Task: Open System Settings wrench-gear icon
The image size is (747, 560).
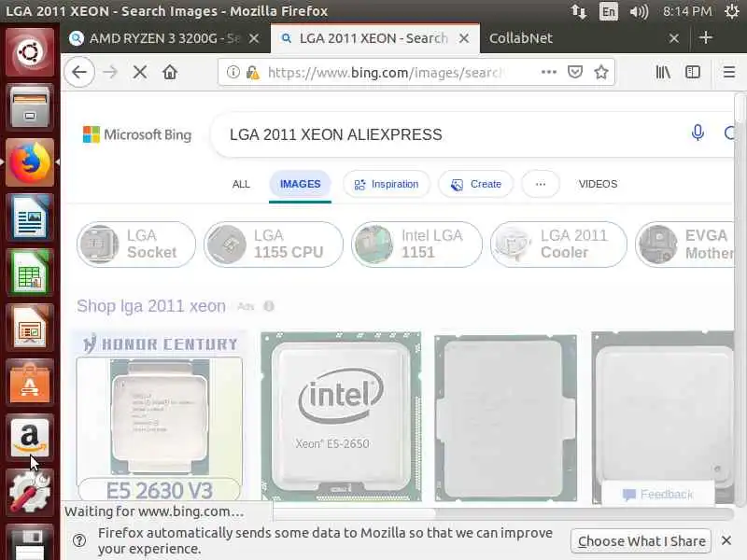Action: pyautogui.click(x=30, y=493)
